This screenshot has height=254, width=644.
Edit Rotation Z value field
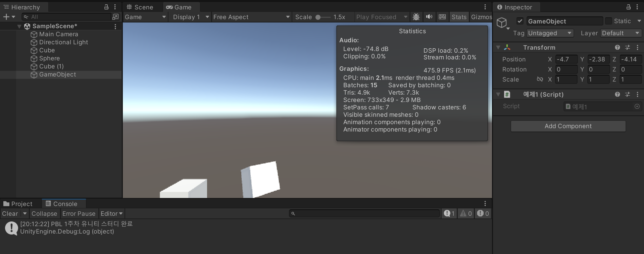pos(631,69)
